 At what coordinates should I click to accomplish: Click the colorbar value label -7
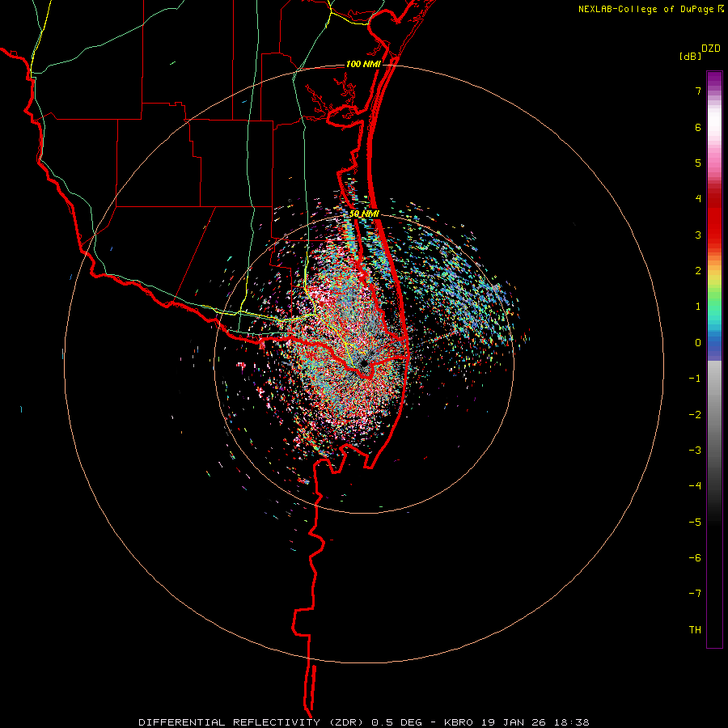coord(695,594)
